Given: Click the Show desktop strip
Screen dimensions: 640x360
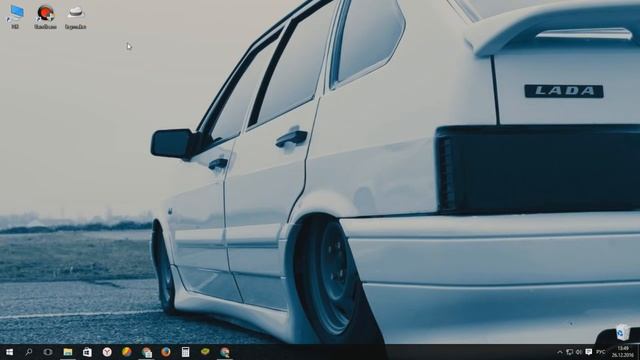Looking at the screenshot, I should (638, 352).
